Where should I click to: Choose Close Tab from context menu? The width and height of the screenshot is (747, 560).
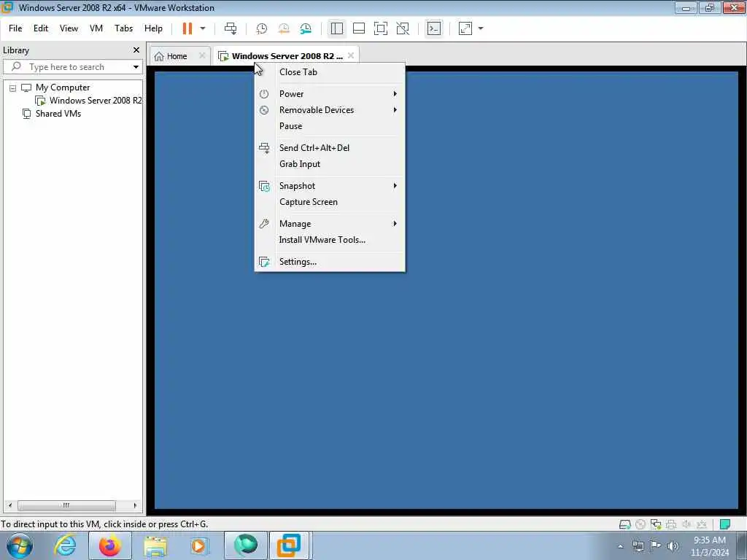click(x=330, y=72)
